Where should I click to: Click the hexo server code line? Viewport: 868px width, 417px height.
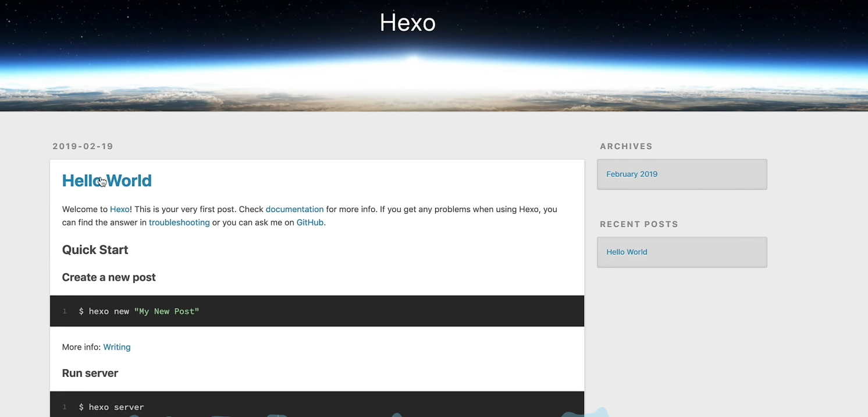(111, 407)
